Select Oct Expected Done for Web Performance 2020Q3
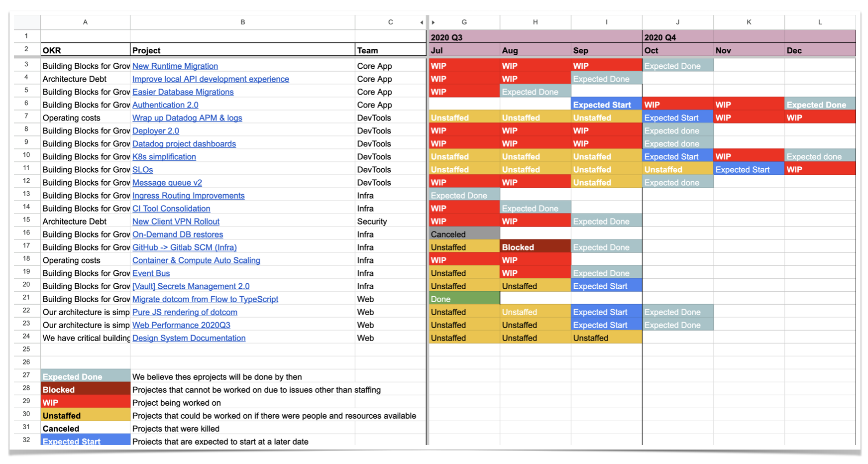Screen dimensions: 868x464 coord(678,325)
